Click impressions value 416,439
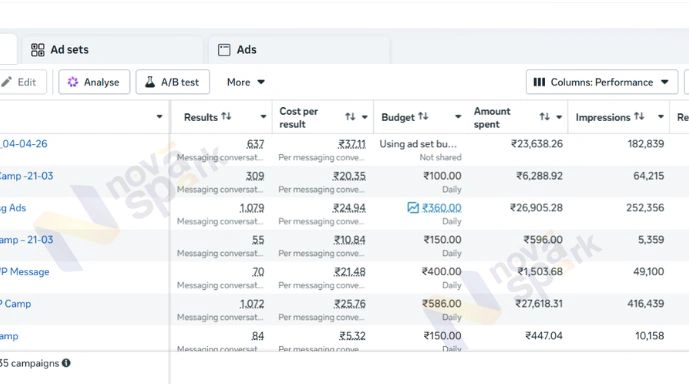This screenshot has height=384, width=689. (x=645, y=304)
